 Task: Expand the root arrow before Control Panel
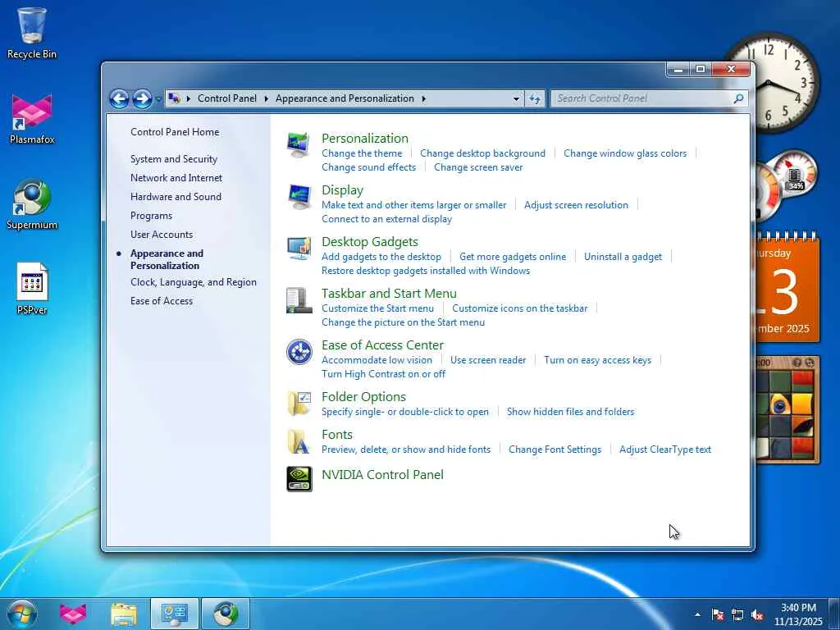[188, 98]
